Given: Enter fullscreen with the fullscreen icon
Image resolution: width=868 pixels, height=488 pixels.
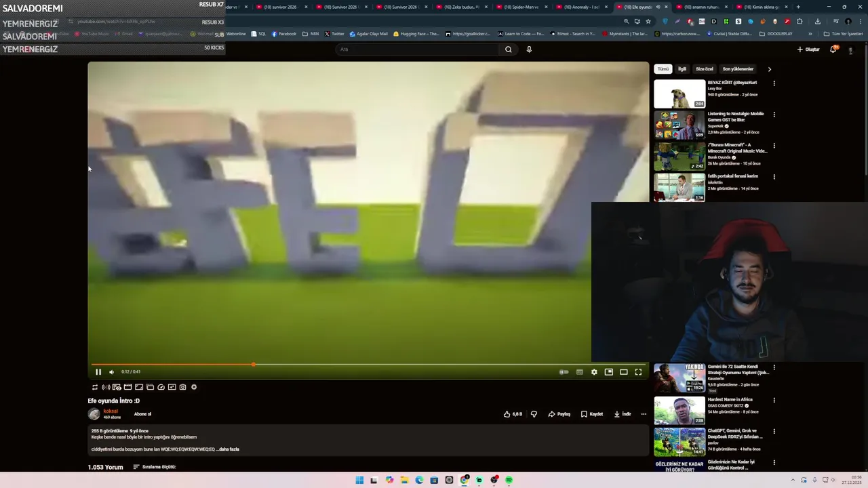Looking at the screenshot, I should click(x=638, y=372).
